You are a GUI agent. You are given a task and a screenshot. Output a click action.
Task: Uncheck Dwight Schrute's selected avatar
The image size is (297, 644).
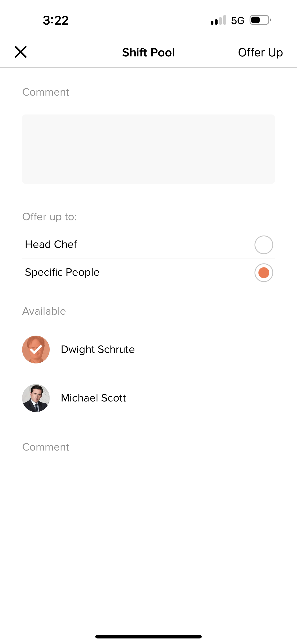tap(36, 349)
